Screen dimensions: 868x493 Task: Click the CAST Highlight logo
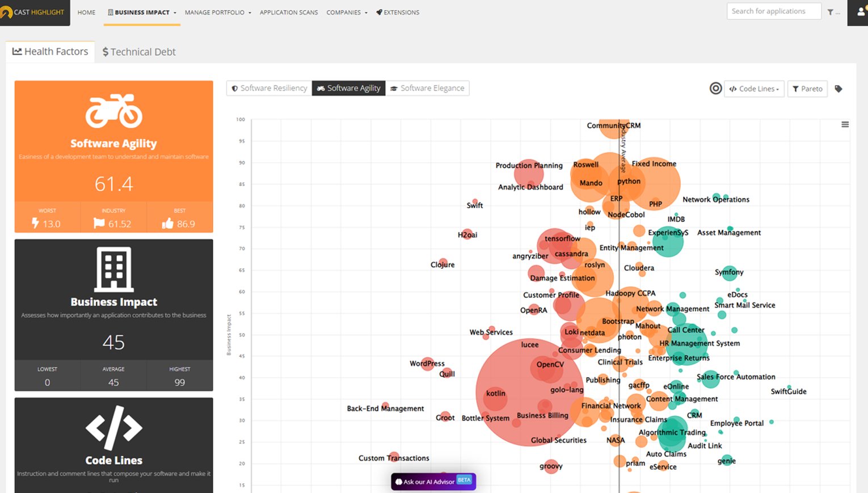(x=34, y=12)
